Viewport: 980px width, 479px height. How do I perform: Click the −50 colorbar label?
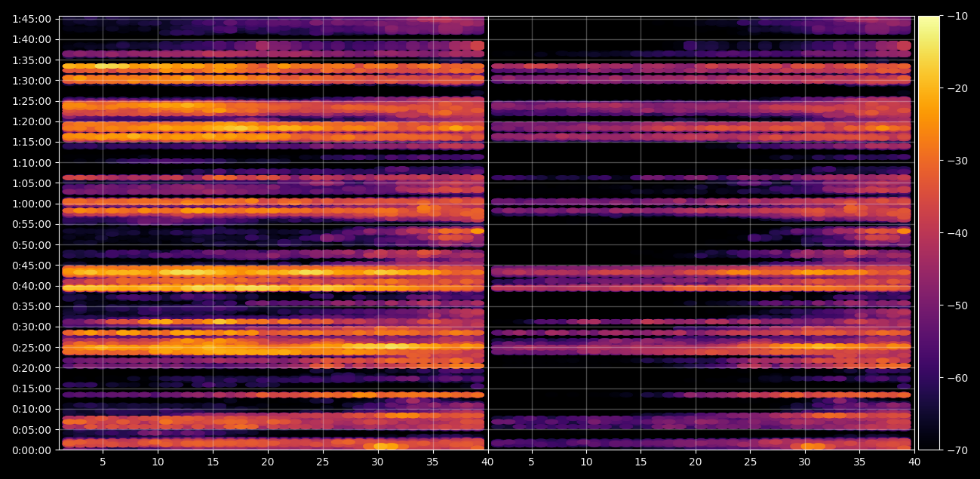[957, 306]
